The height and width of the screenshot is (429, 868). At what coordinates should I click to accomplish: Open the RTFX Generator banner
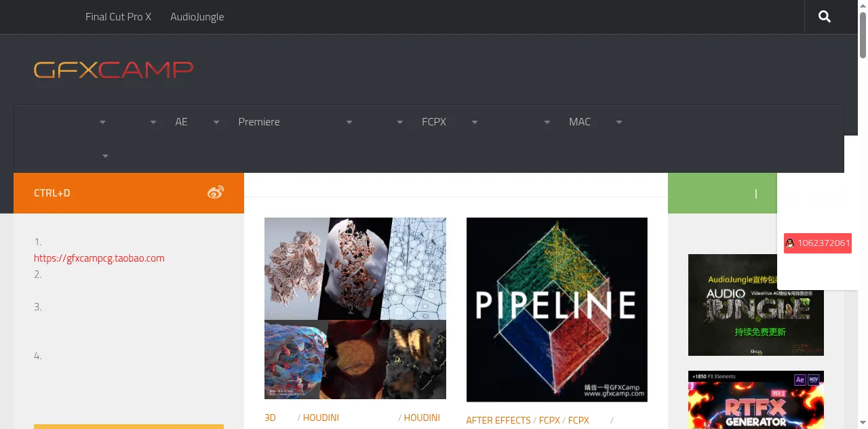coord(756,400)
